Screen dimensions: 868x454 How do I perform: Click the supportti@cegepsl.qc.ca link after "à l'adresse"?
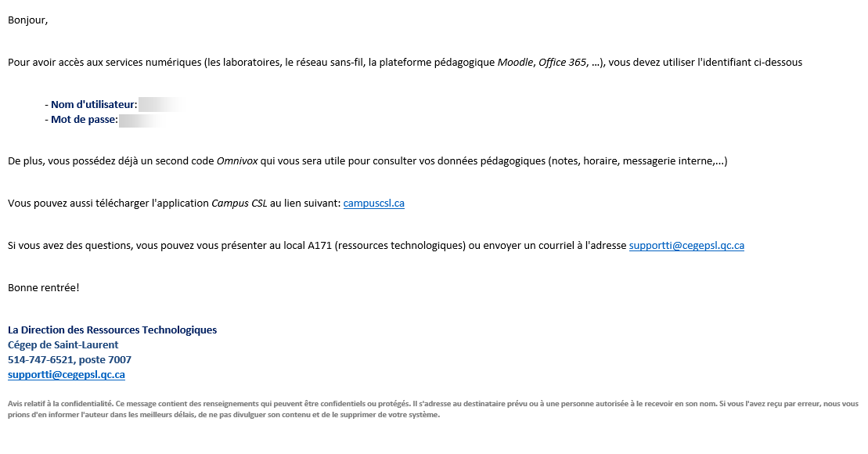coord(686,246)
